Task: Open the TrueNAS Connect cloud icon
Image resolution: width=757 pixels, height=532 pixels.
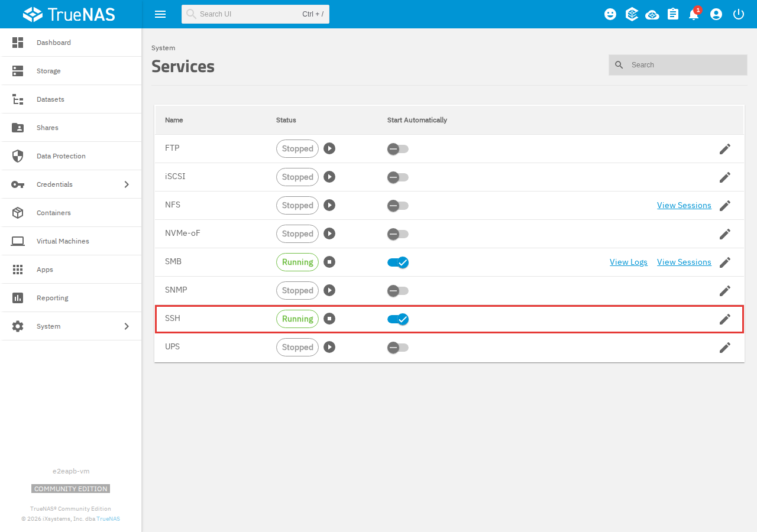Action: point(652,14)
